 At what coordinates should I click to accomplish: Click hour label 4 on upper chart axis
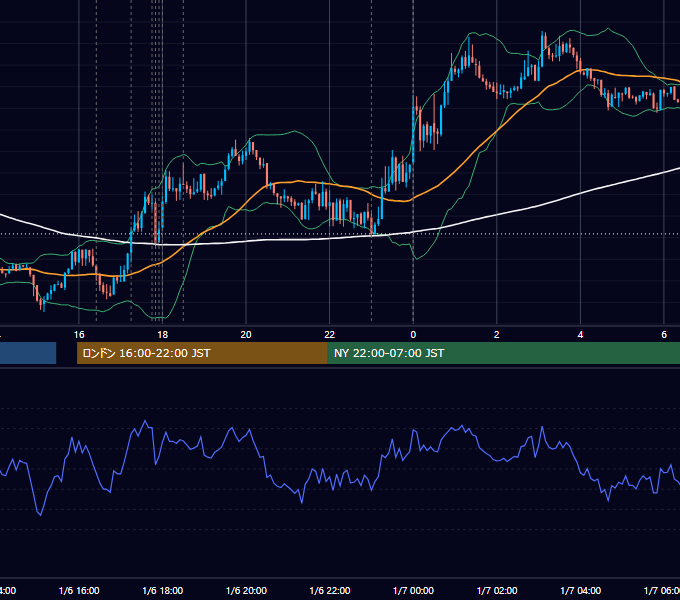pos(580,335)
